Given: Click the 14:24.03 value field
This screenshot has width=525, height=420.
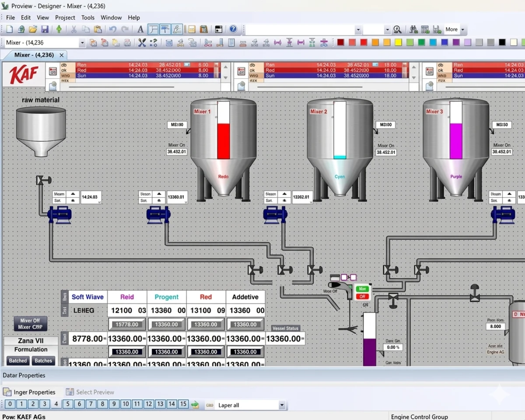Looking at the screenshot, I should [x=91, y=197].
